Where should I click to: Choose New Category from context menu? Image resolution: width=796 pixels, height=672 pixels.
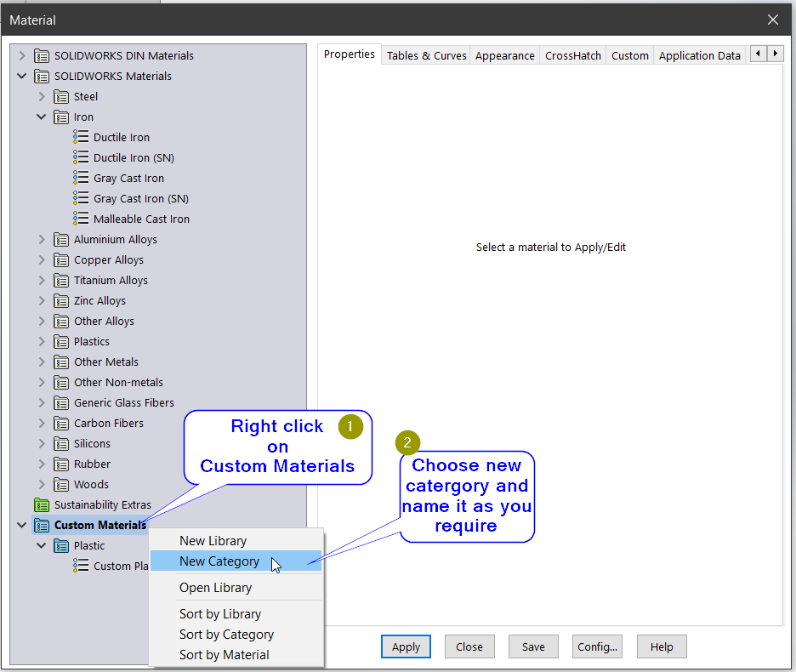pyautogui.click(x=219, y=561)
